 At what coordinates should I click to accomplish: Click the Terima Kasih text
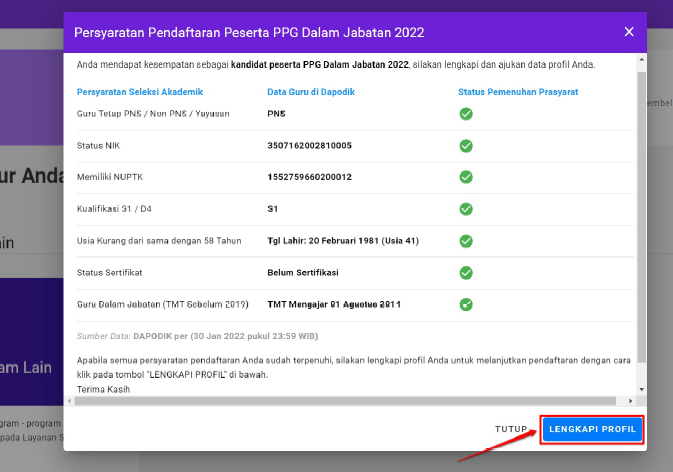pos(103,389)
